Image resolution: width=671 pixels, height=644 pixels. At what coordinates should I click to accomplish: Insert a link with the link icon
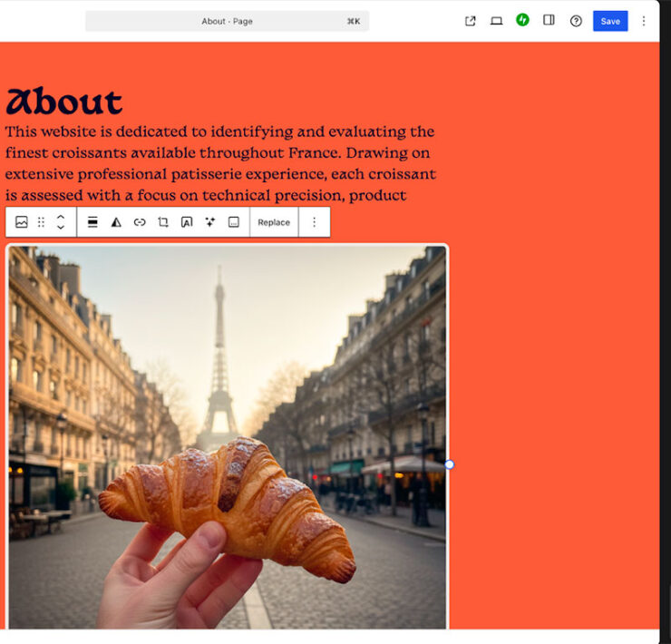140,222
